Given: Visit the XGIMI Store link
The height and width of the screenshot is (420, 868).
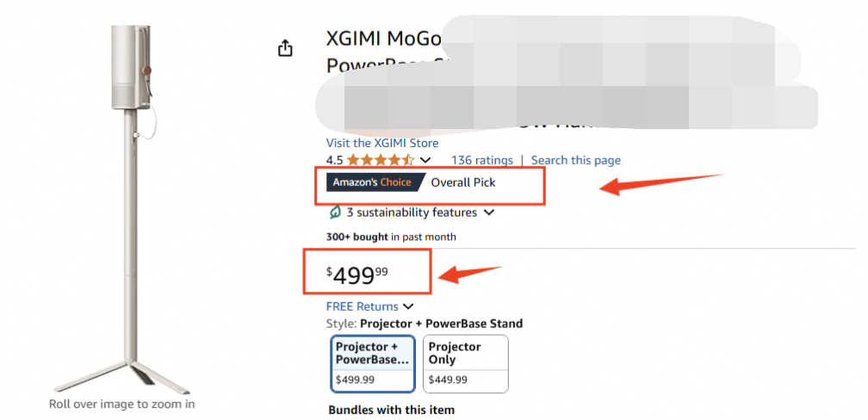Looking at the screenshot, I should click(x=382, y=143).
